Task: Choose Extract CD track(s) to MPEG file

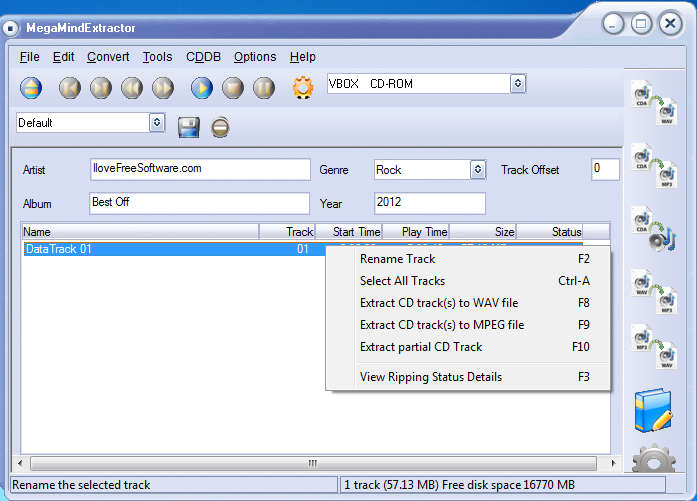Action: pyautogui.click(x=468, y=325)
